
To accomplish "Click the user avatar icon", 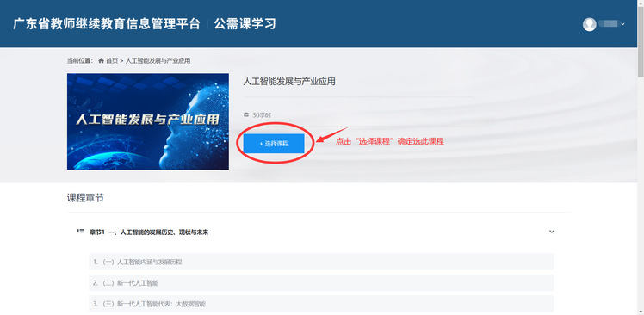I will (x=590, y=24).
